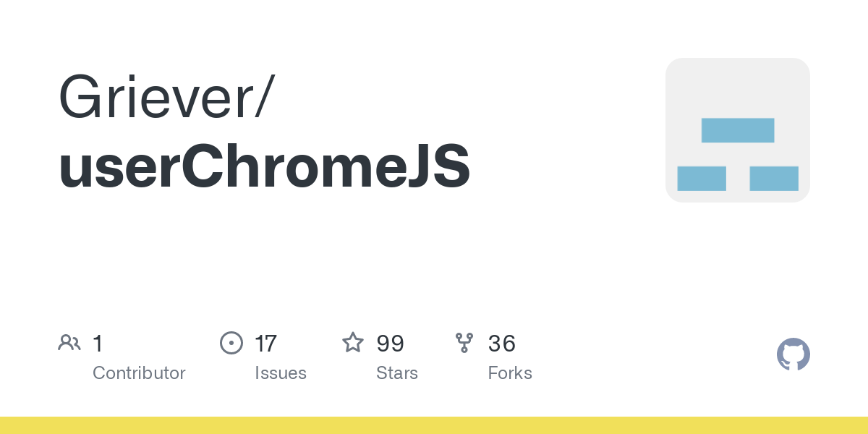
Task: Click the issues circle icon
Action: pos(231,343)
